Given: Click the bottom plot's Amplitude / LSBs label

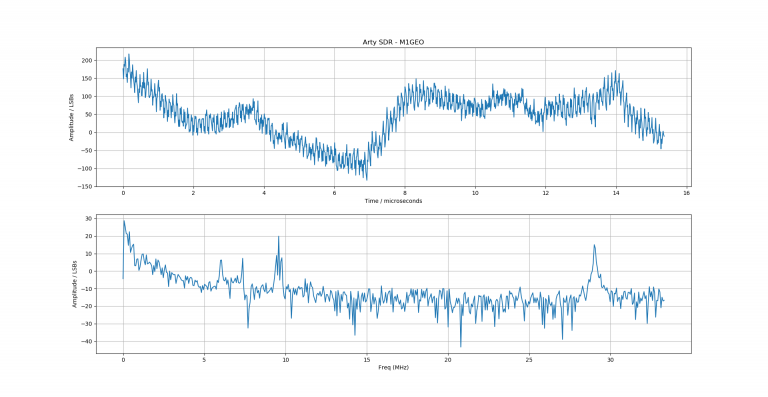Looking at the screenshot, I should pyautogui.click(x=74, y=284).
